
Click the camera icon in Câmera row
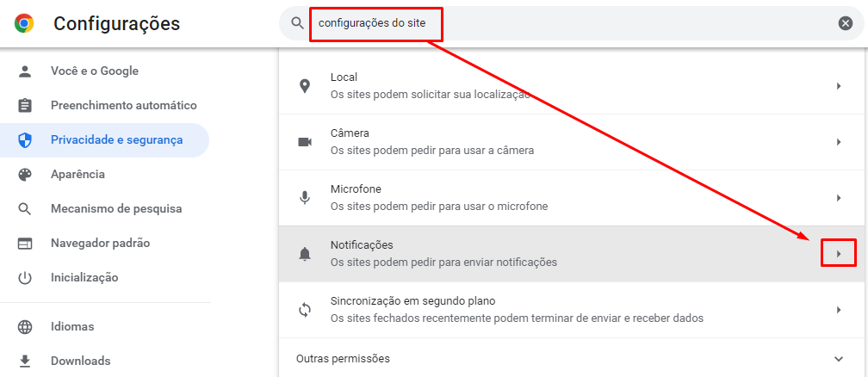click(305, 142)
